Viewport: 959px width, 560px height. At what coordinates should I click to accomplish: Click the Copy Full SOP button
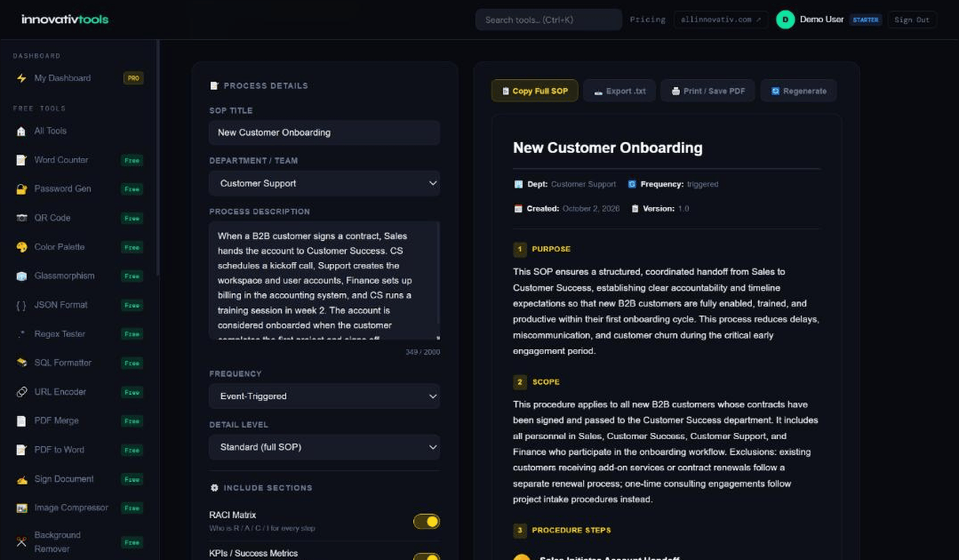(535, 91)
